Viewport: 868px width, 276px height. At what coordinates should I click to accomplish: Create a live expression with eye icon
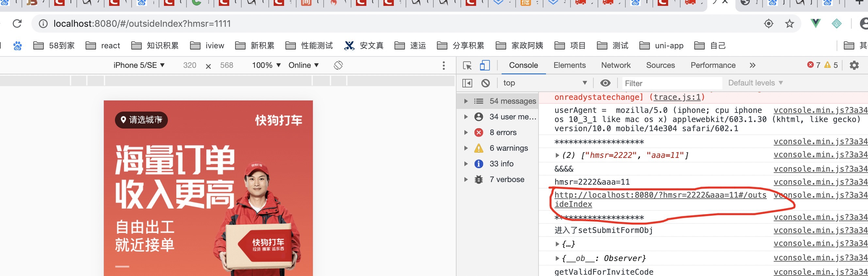click(x=605, y=83)
